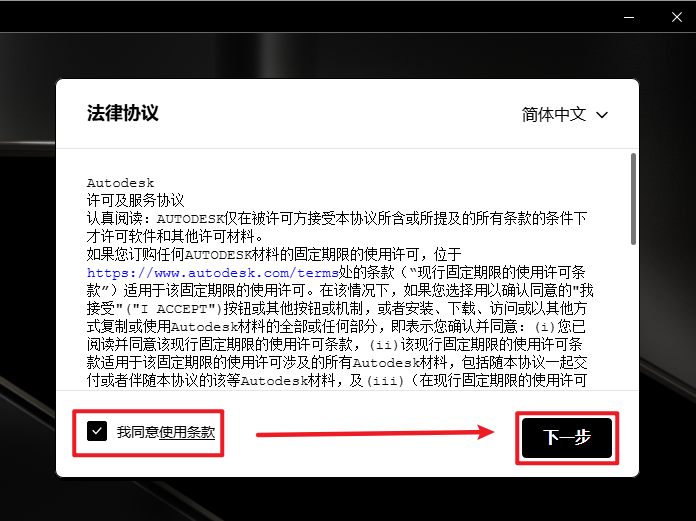Click the license text scrollbar thumb

click(633, 199)
